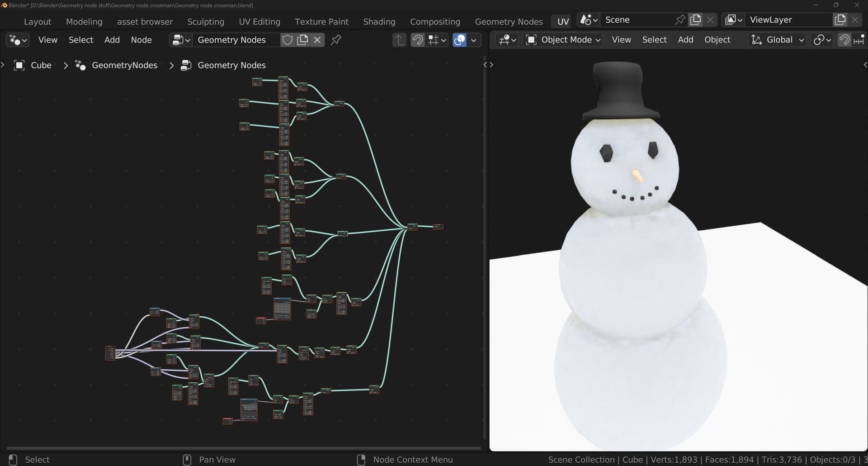The image size is (868, 466).
Task: Open the node editor type selector
Action: tap(18, 40)
